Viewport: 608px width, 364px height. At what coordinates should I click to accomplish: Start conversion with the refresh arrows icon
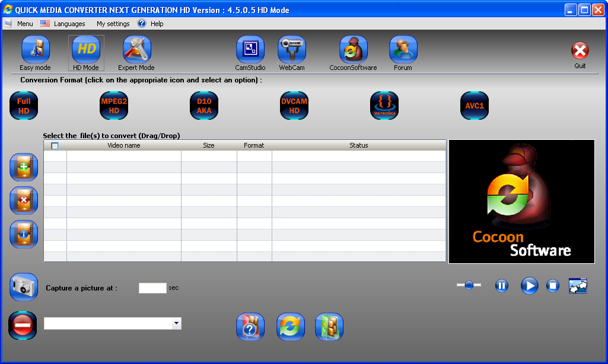[x=291, y=327]
